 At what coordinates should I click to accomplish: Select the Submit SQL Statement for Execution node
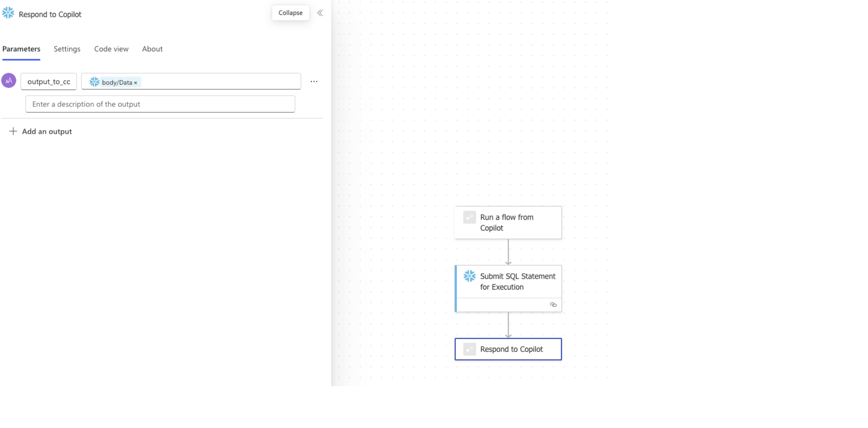click(508, 289)
